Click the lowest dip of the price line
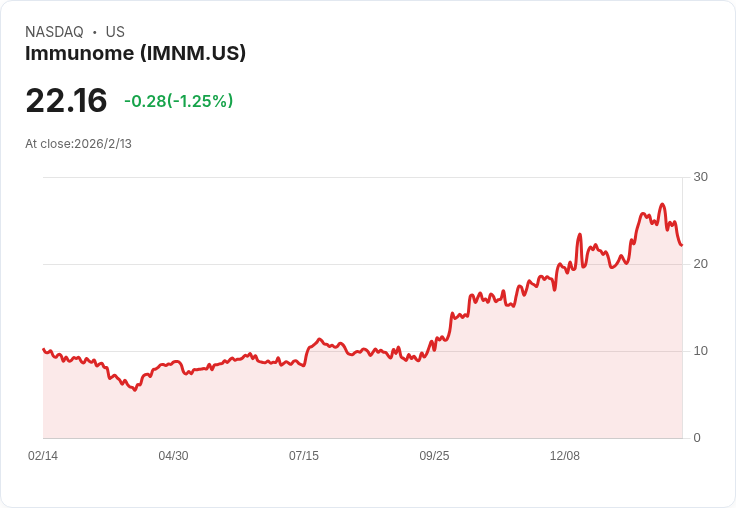Viewport: 736px width, 508px height. pos(135,390)
